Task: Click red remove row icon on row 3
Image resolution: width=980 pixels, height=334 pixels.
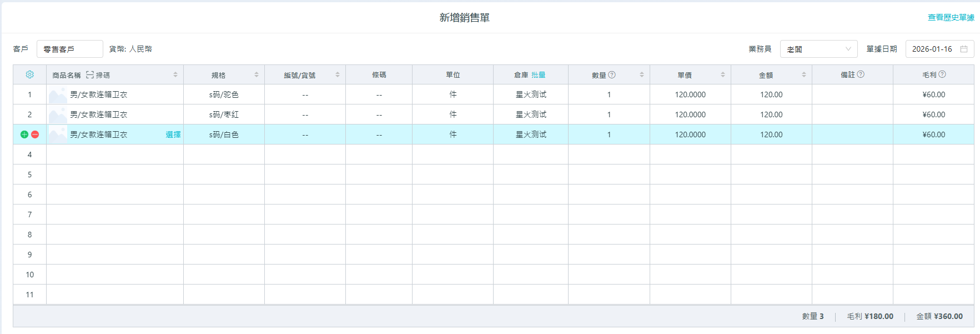Action: 35,134
